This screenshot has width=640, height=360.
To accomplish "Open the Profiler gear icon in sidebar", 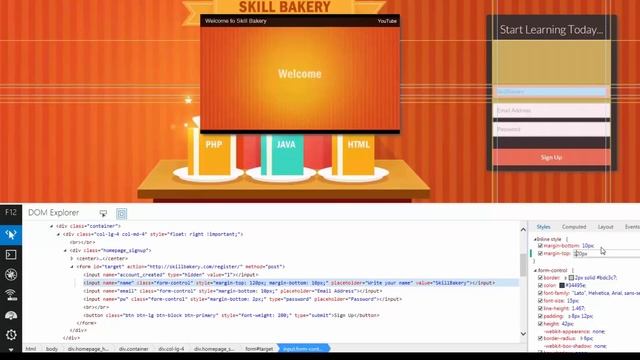I will (x=11, y=335).
